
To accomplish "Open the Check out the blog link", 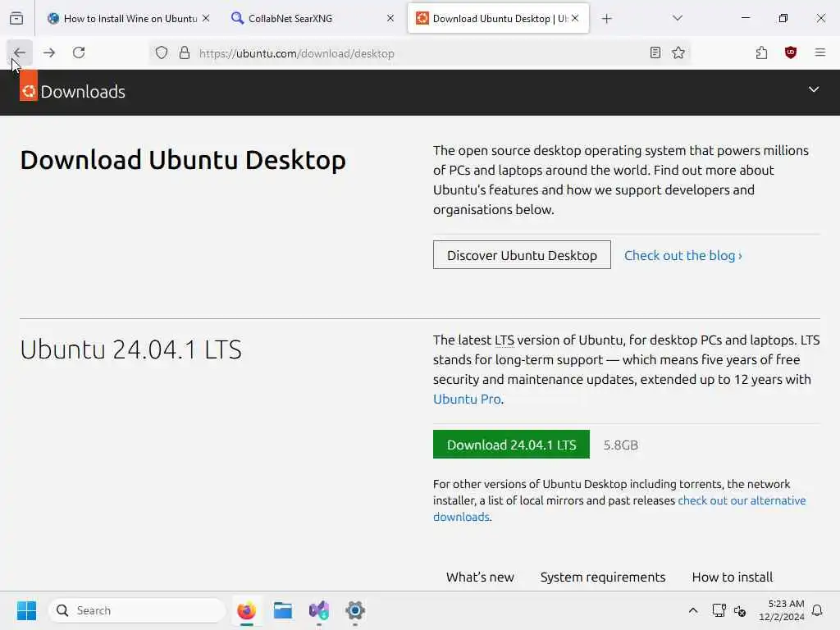I will coord(683,256).
